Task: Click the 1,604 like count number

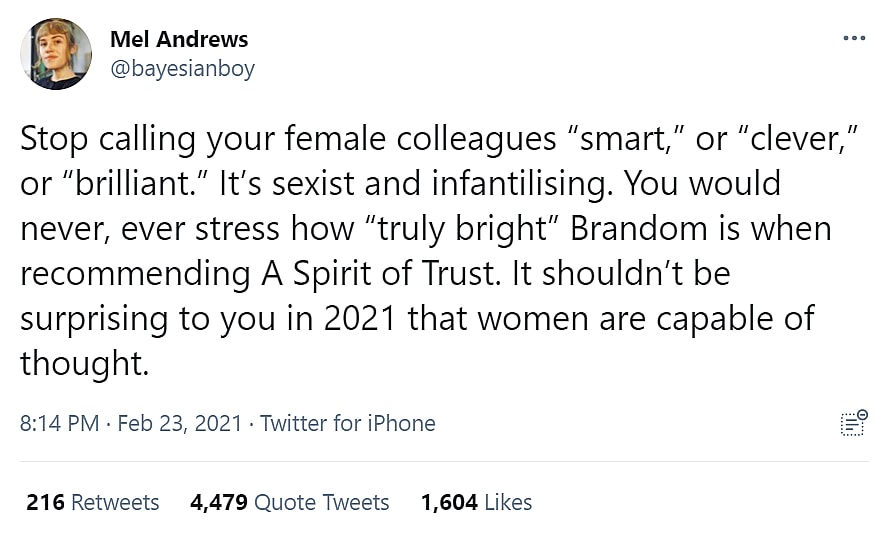Action: [449, 502]
